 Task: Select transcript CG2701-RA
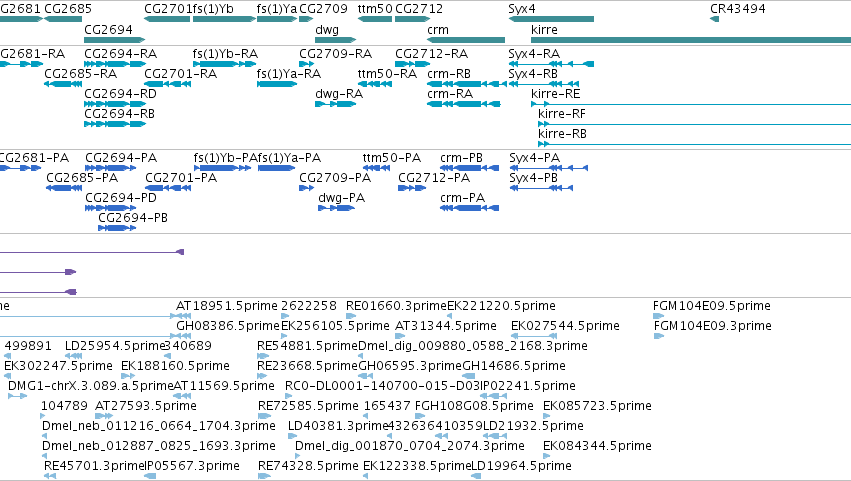(181, 74)
